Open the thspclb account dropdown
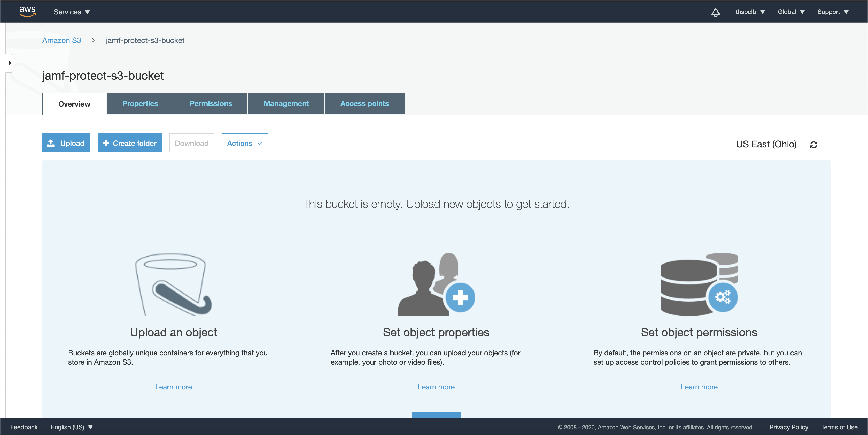 click(x=750, y=12)
